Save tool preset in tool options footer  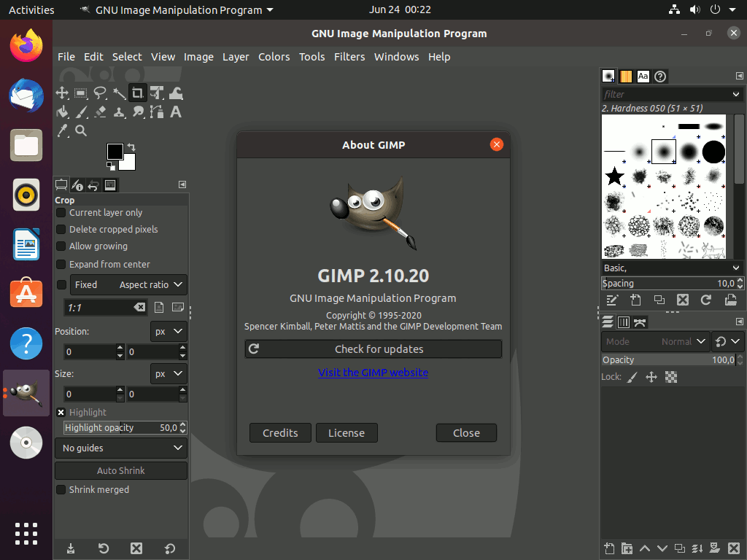pos(71,548)
